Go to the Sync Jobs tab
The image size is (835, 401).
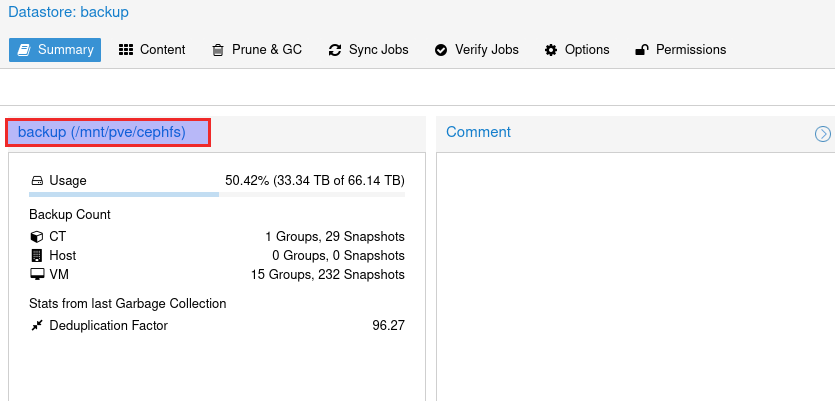pos(378,50)
